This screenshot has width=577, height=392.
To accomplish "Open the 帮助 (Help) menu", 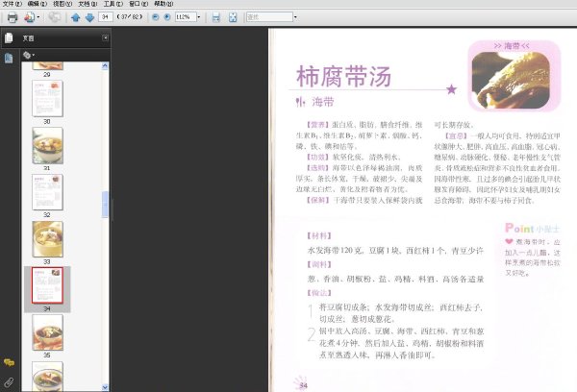I will [163, 4].
